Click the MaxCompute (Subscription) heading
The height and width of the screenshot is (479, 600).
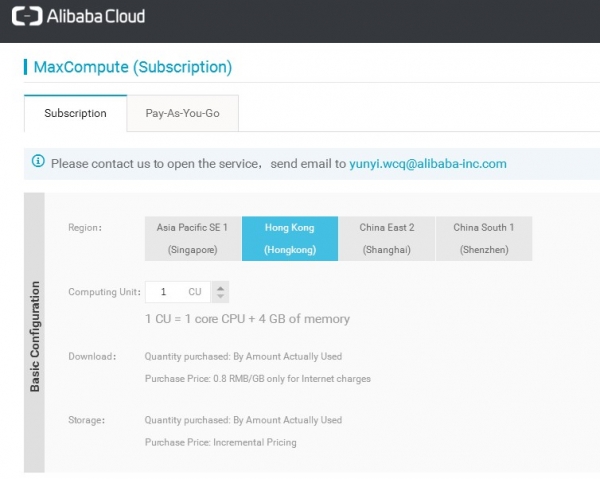(133, 67)
